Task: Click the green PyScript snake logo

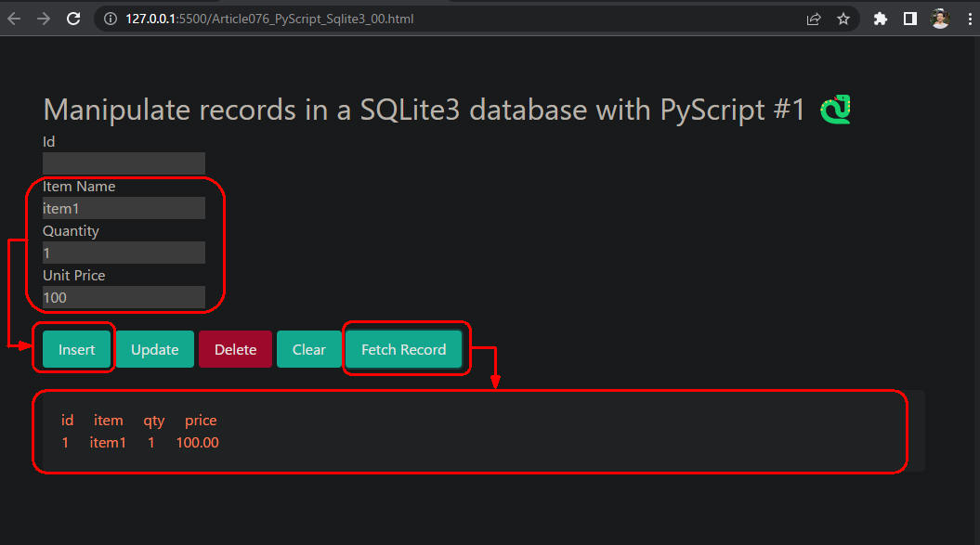Action: point(836,110)
